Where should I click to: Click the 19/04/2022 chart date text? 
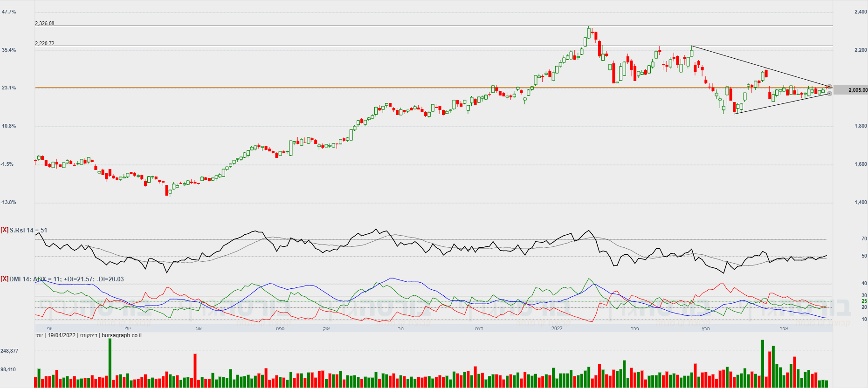click(x=62, y=335)
